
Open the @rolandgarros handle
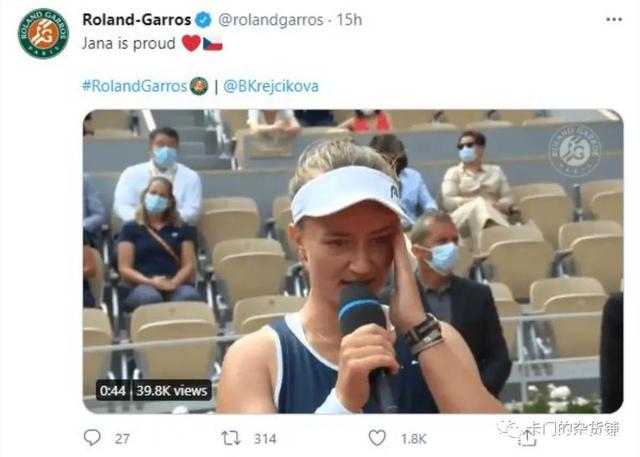[271, 20]
